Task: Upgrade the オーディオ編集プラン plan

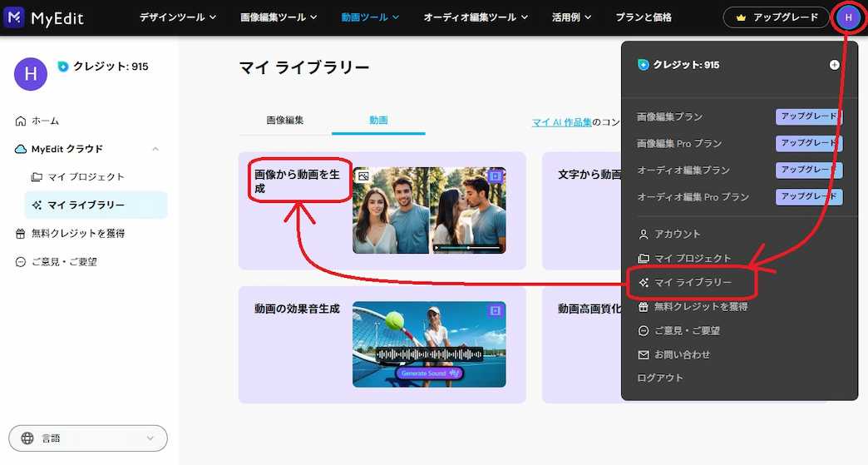Action: pos(809,170)
